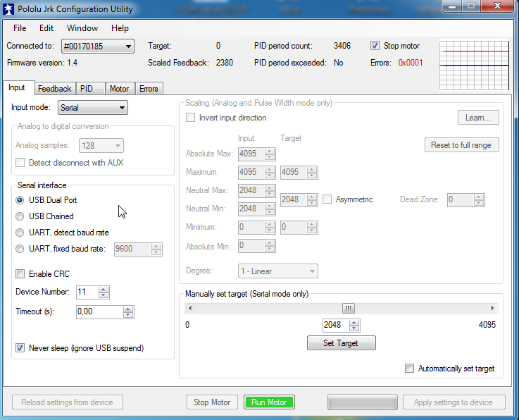Viewport: 519px width, 420px height.
Task: Select USB Dual Port radio button
Action: 20,200
